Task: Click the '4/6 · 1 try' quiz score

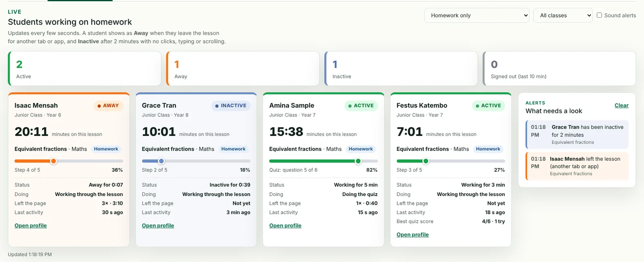Action: pos(493,221)
